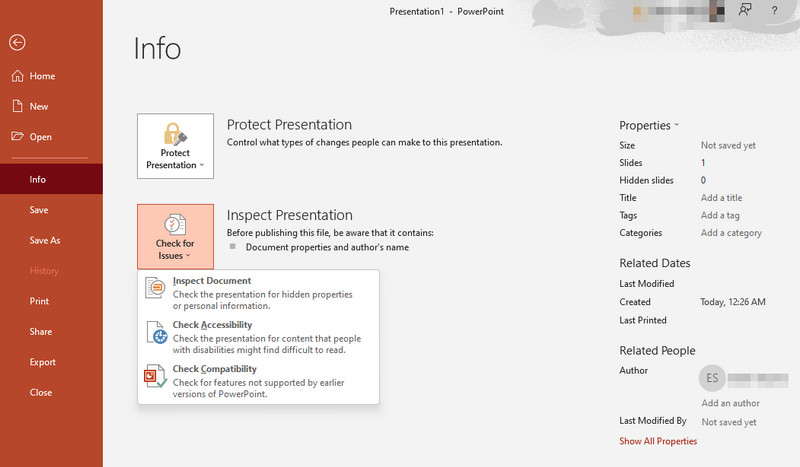
Task: Collapse the Check for Issues dropdown
Action: (x=175, y=237)
